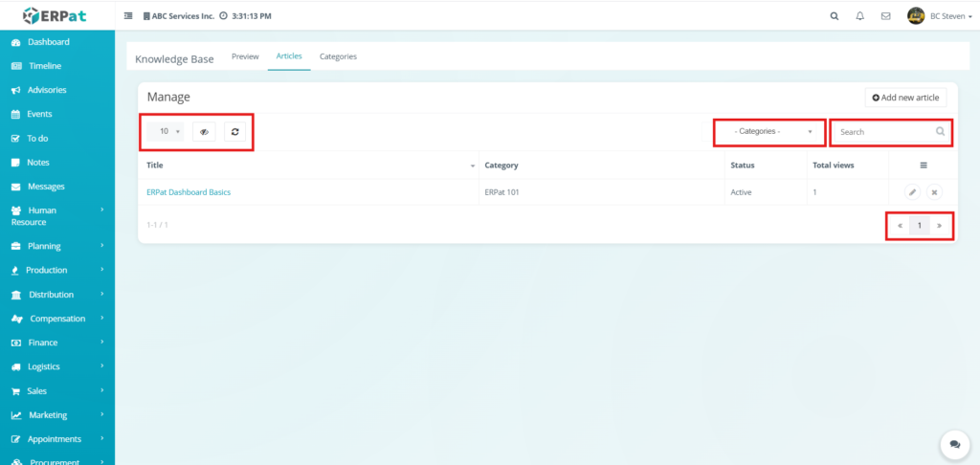Edit the ERPat Dashboard Basics article
The image size is (980, 465).
coord(912,192)
